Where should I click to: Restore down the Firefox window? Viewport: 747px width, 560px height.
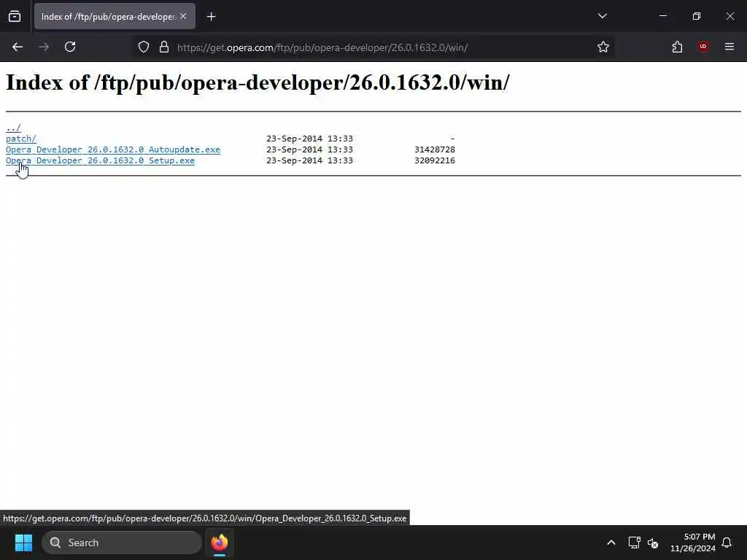(x=697, y=16)
